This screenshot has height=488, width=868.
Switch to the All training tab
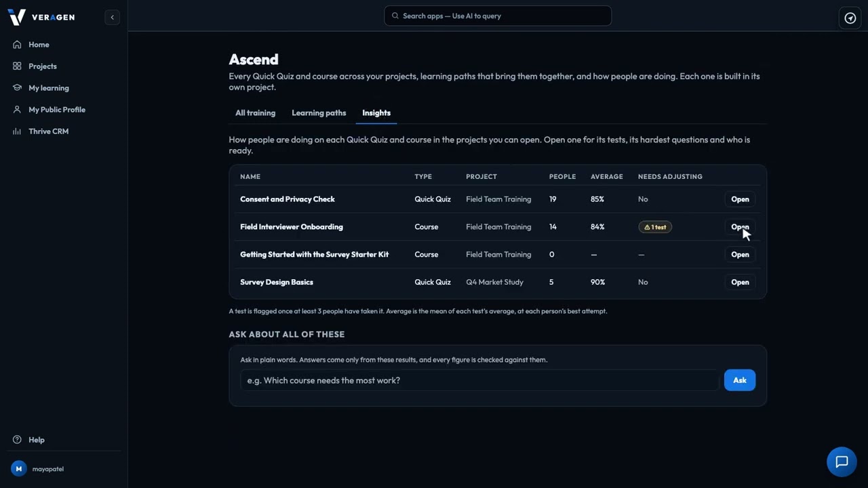(255, 113)
